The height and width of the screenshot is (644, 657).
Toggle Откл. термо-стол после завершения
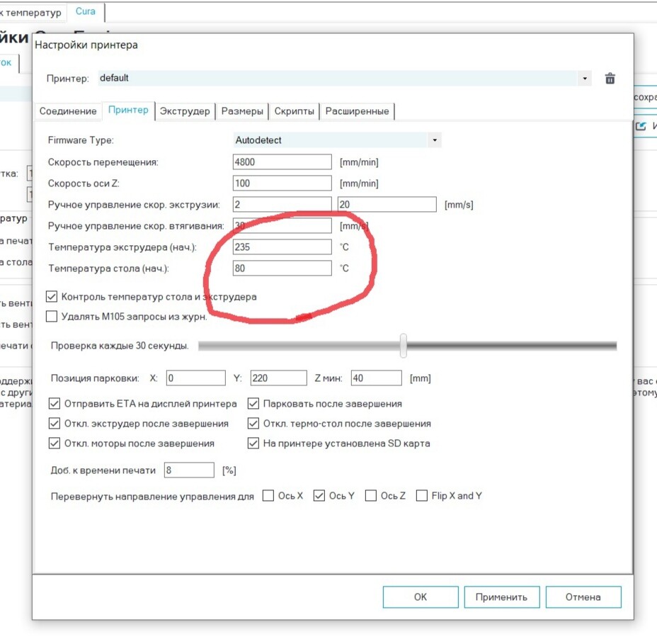point(253,424)
